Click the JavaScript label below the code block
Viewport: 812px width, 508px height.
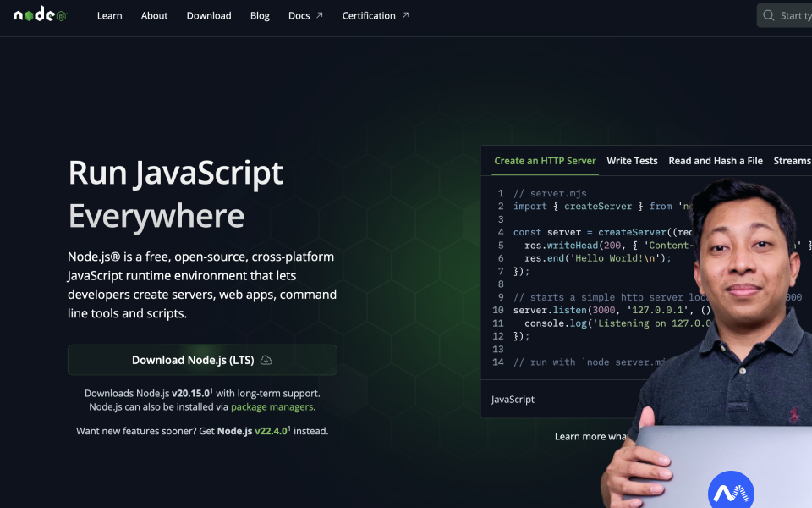point(513,398)
